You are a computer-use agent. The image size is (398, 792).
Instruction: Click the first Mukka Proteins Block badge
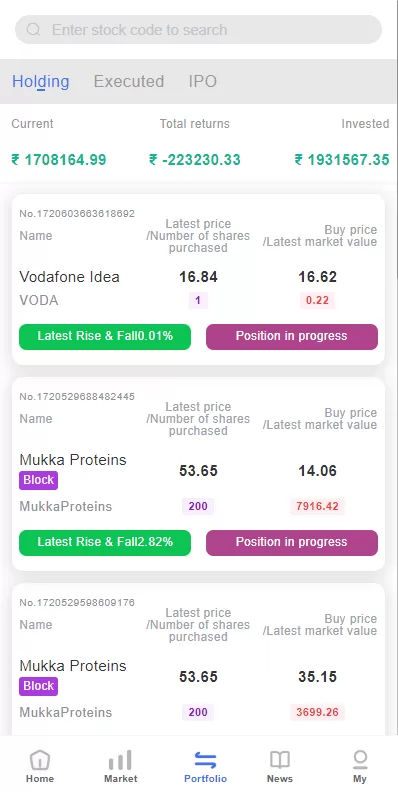coord(38,480)
